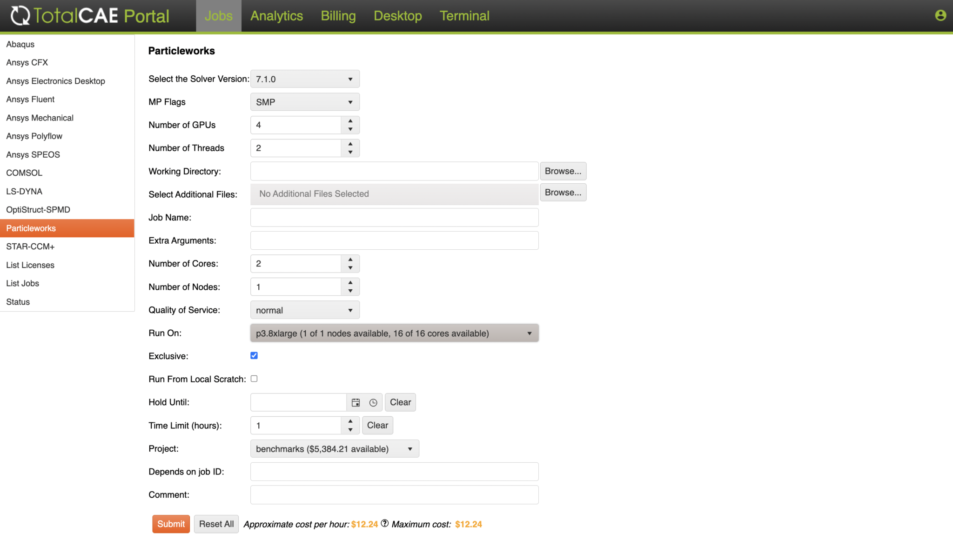Click the TotalCAE Portal logo
This screenshot has width=953, height=560.
point(90,16)
